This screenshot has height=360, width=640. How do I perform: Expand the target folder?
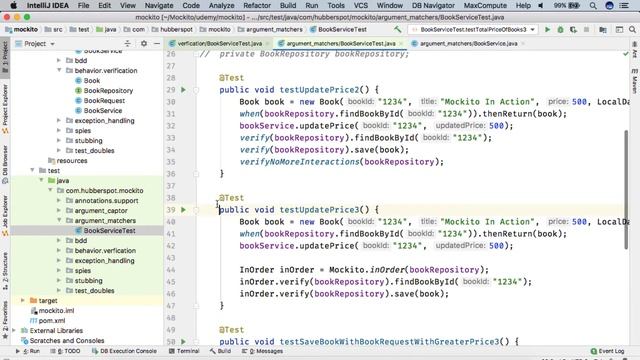coord(23,300)
